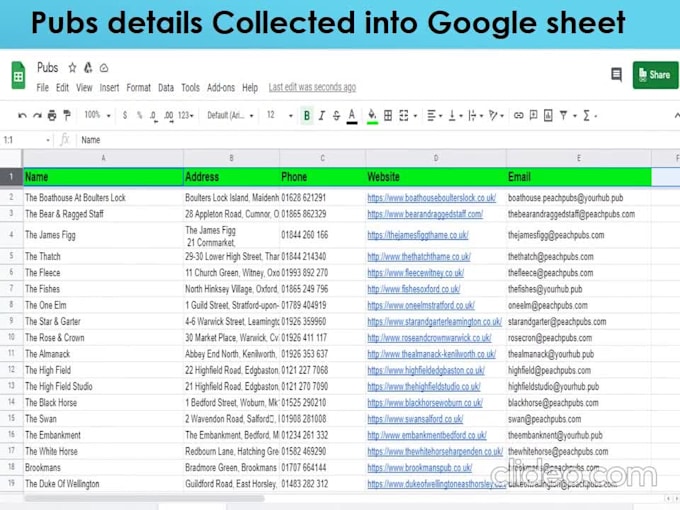Select the row 1 header
The image size is (680, 510).
tap(11, 177)
